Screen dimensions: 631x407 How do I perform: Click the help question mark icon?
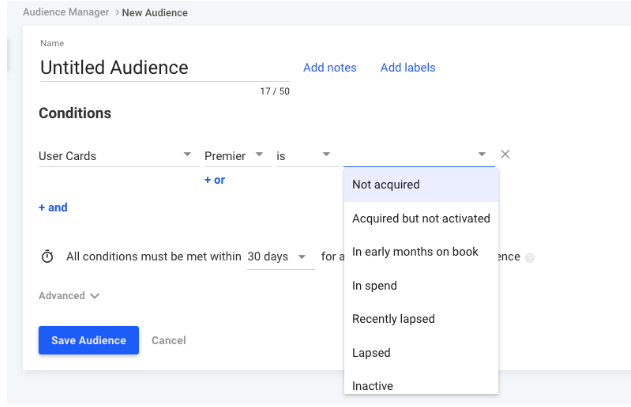pyautogui.click(x=530, y=258)
